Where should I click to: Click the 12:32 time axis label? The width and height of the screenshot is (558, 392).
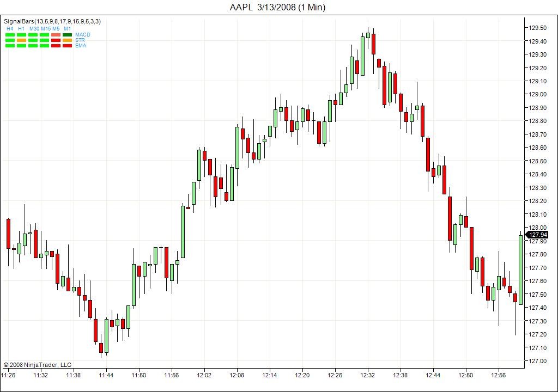click(368, 375)
